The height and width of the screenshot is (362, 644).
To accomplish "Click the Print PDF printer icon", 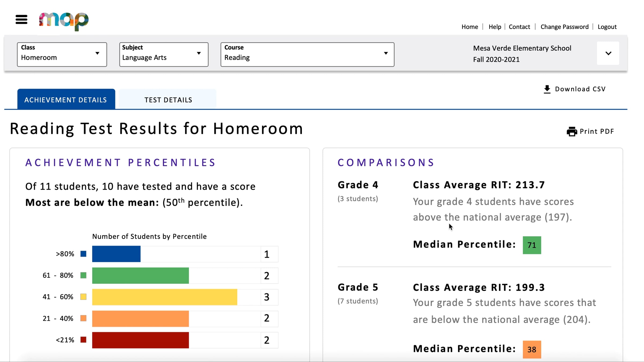I will coord(572,131).
